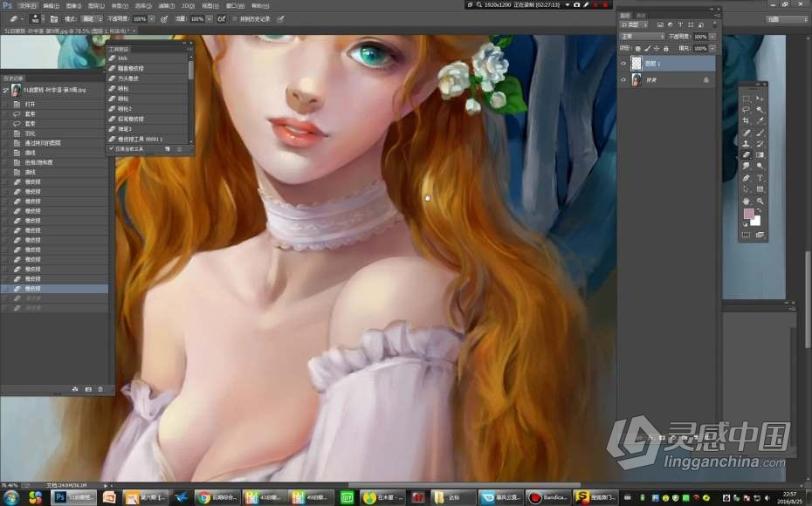Toggle lock position icon

coord(657,49)
